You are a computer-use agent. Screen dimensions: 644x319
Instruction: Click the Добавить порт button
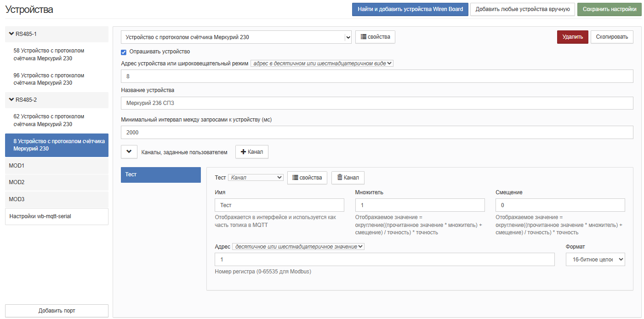pos(57,311)
